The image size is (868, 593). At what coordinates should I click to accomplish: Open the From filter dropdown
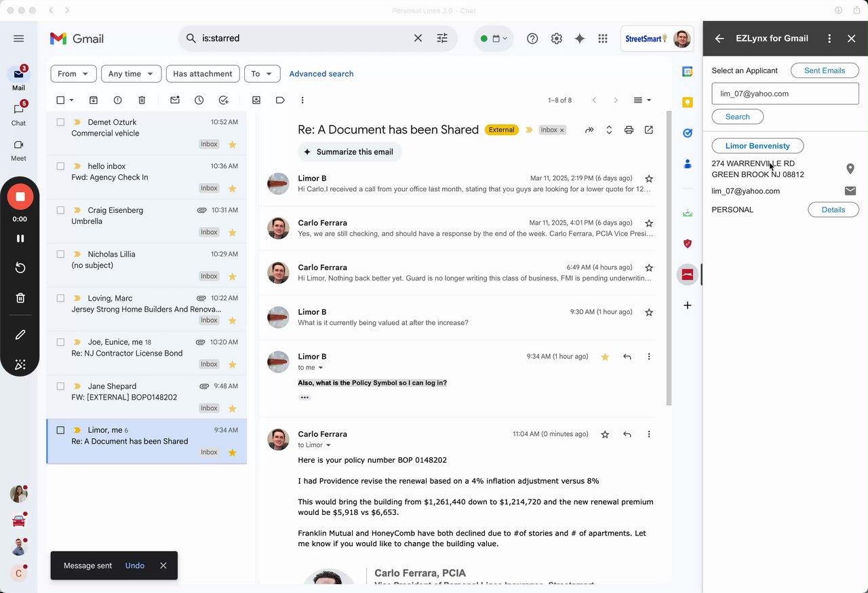coord(73,74)
